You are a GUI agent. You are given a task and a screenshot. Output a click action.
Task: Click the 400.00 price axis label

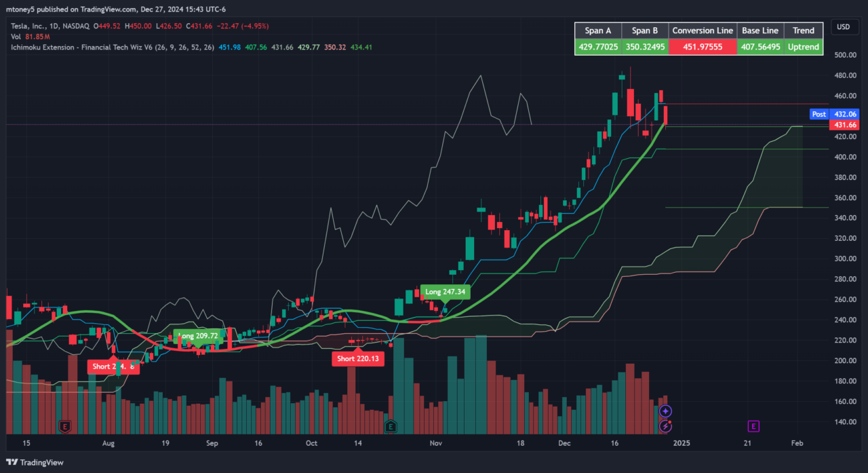845,157
